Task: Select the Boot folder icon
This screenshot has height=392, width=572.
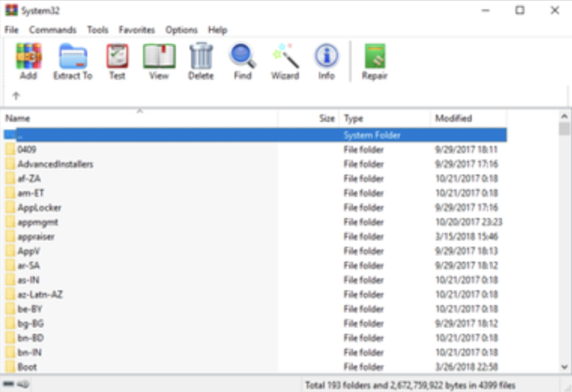Action: point(10,366)
